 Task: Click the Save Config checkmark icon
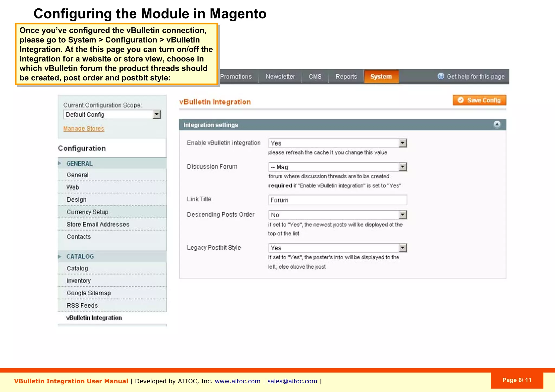click(461, 100)
